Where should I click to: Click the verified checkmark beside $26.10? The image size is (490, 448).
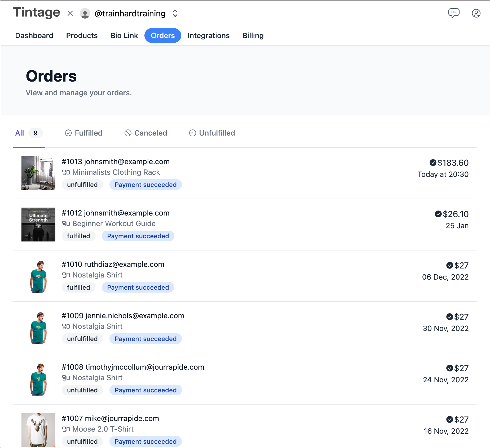438,214
